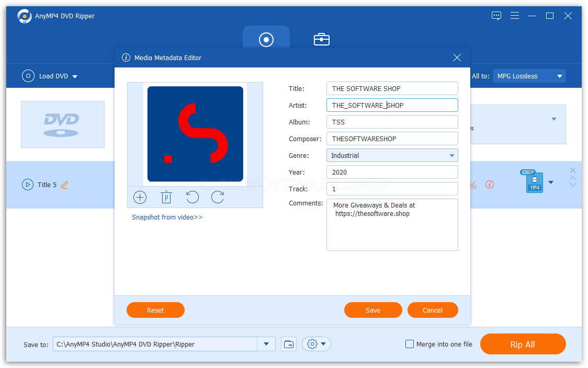Open format dropdown arrow beside MP4 icon
The image size is (588, 368).
(551, 182)
